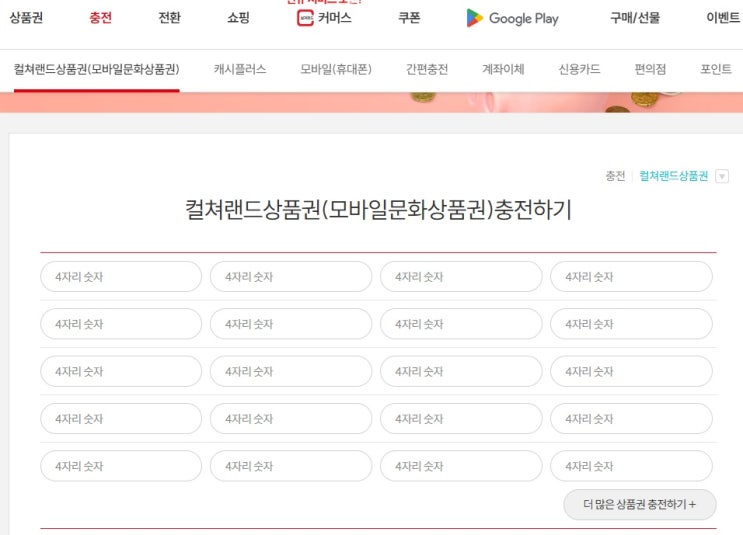Image resolution: width=743 pixels, height=535 pixels.
Task: Focus fifth row, fourth 4자리 숫자 field
Action: tap(631, 466)
